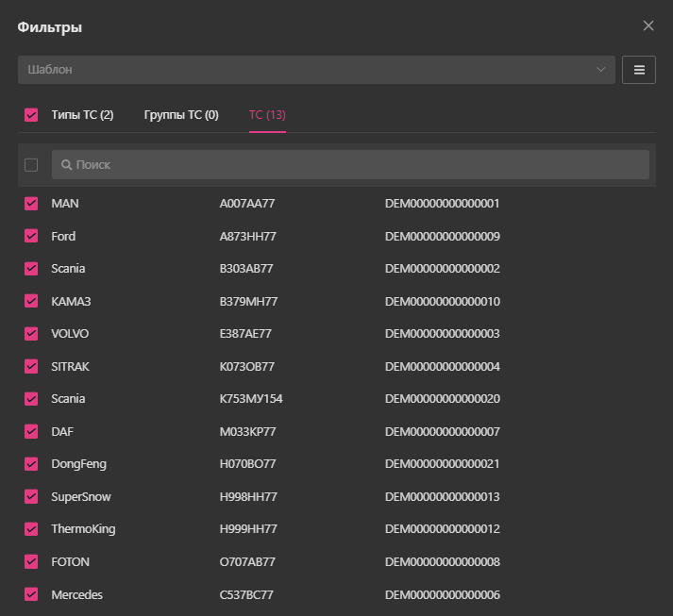The height and width of the screenshot is (616, 673).
Task: Switch to the Типы ТС (2) tab
Action: (82, 115)
